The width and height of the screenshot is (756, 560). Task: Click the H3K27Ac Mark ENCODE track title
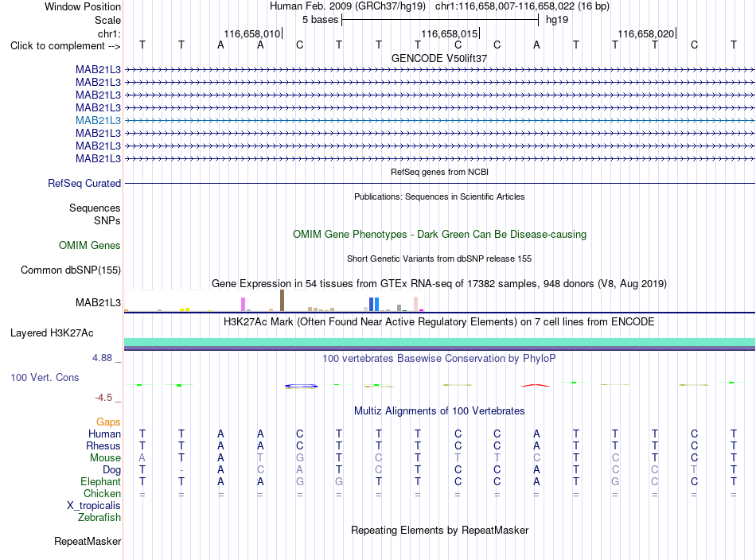tap(439, 321)
